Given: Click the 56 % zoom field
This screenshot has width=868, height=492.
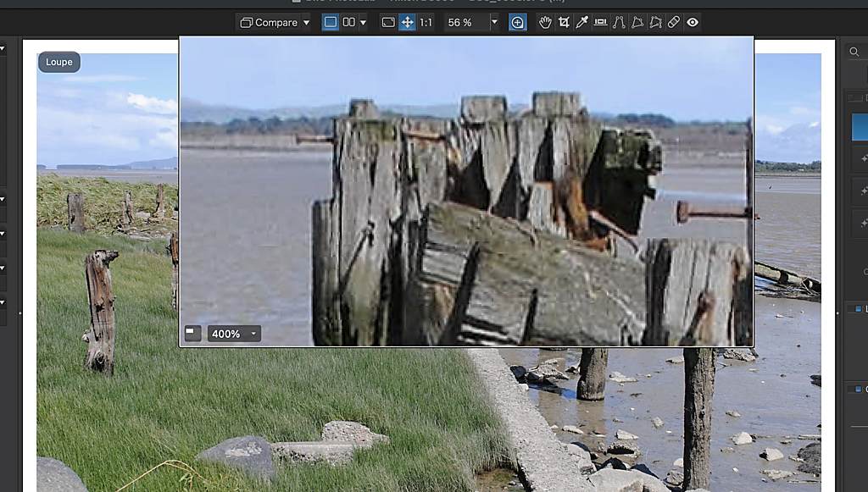Looking at the screenshot, I should [463, 23].
